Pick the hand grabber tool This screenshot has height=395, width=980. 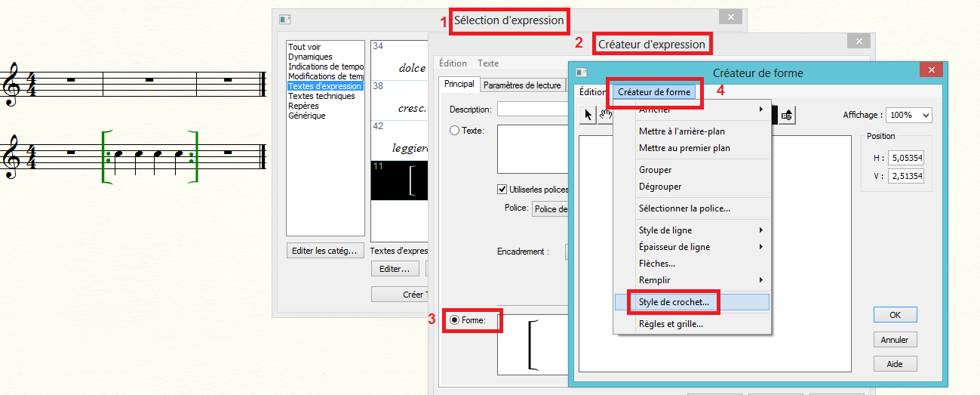pyautogui.click(x=605, y=115)
